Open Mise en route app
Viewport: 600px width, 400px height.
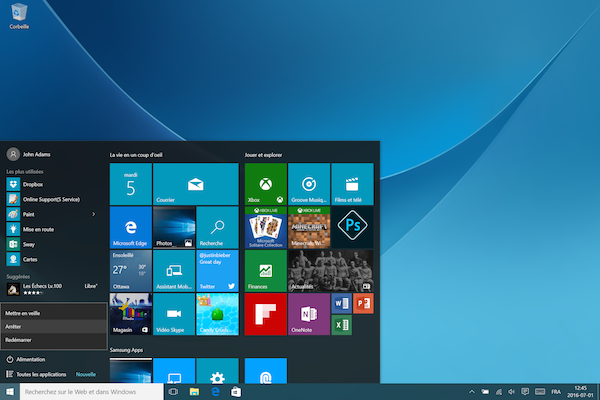(54, 229)
